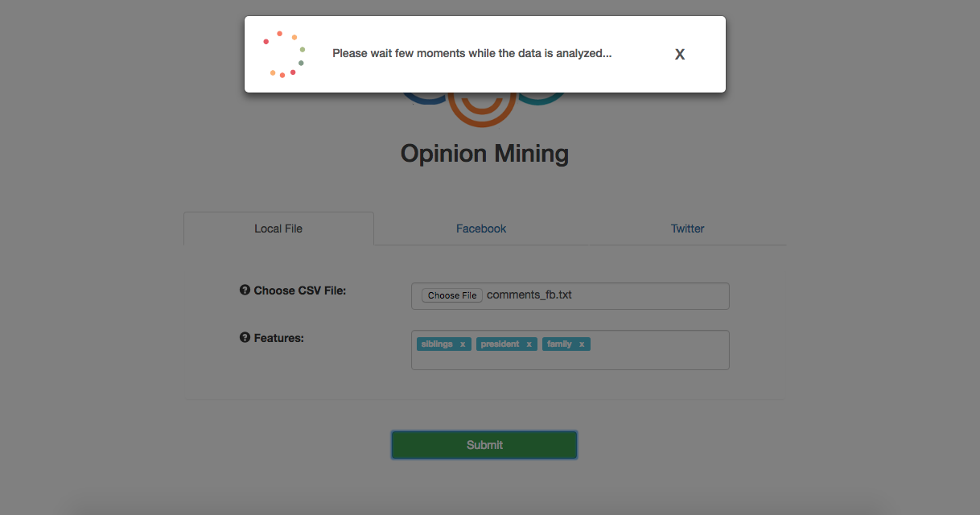980x515 pixels.
Task: Close the data analysis loading popup
Action: [x=680, y=55]
